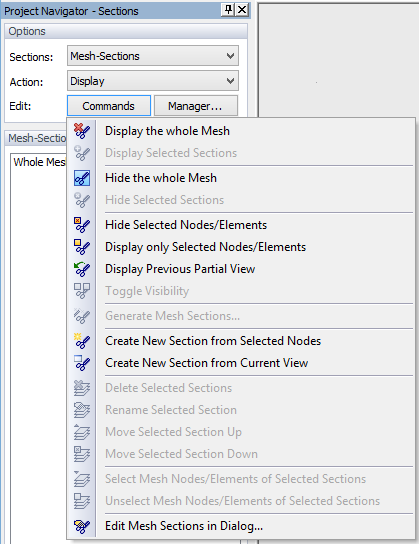Choose Create New Section from Current View

pos(206,363)
